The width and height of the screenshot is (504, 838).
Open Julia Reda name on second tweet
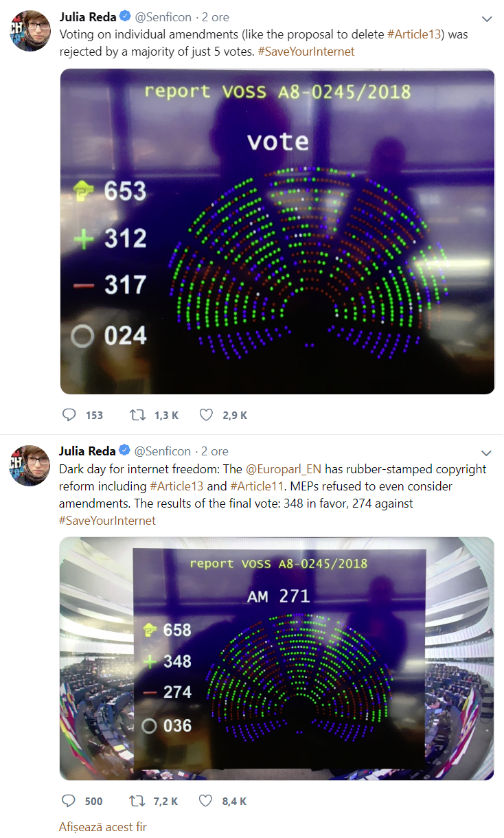(x=88, y=451)
